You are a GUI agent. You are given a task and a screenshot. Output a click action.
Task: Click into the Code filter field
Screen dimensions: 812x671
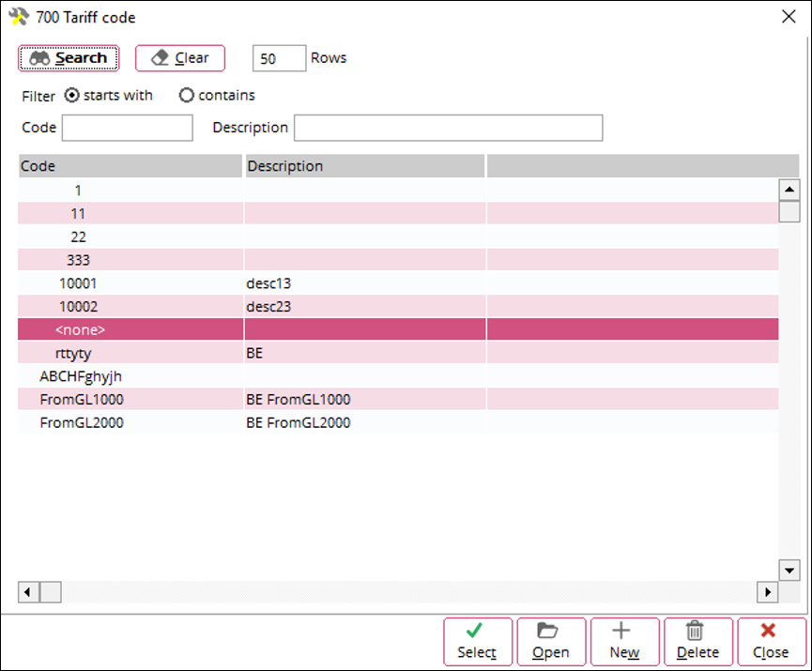pos(127,128)
